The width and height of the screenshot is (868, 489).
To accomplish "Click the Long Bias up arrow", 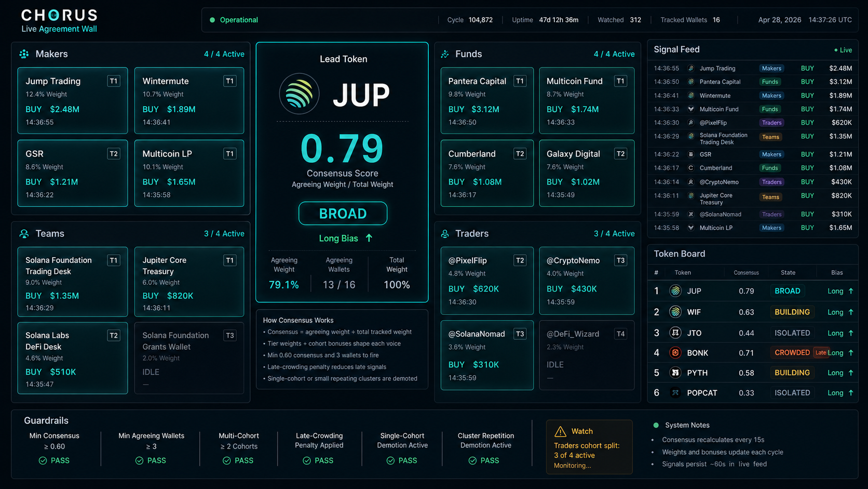I will 369,238.
